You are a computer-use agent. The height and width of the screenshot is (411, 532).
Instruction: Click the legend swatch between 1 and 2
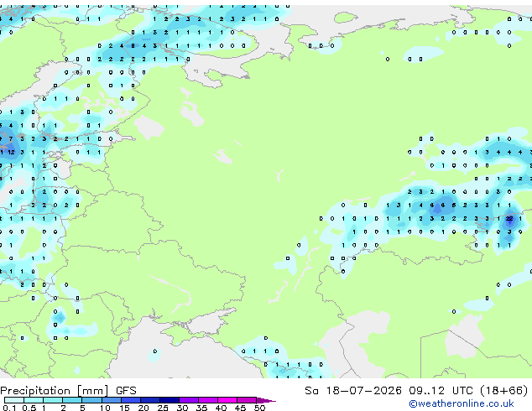pos(53,400)
